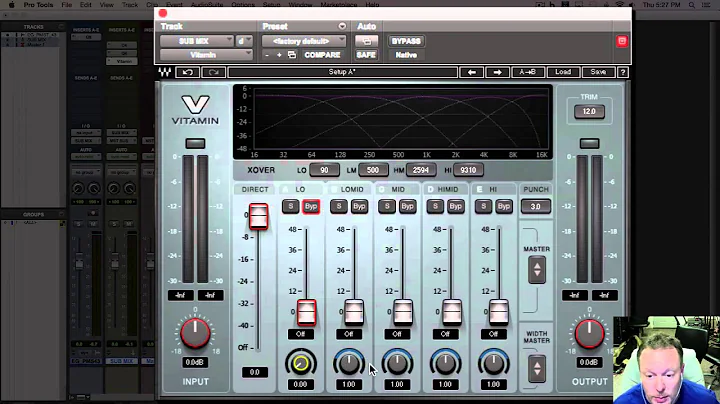The width and height of the screenshot is (720, 404).
Task: Open the Apple menu
Action: (x=11, y=5)
